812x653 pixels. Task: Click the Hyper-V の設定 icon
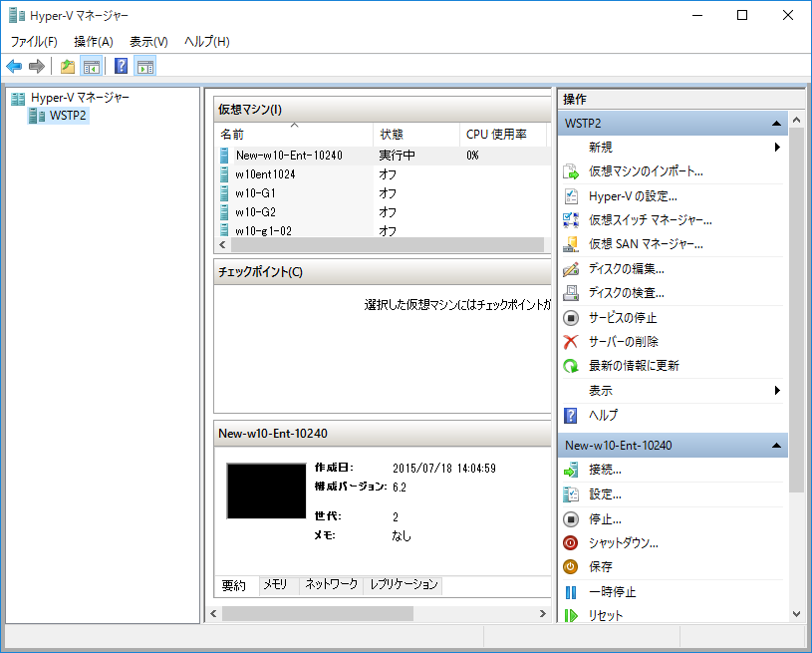click(571, 195)
